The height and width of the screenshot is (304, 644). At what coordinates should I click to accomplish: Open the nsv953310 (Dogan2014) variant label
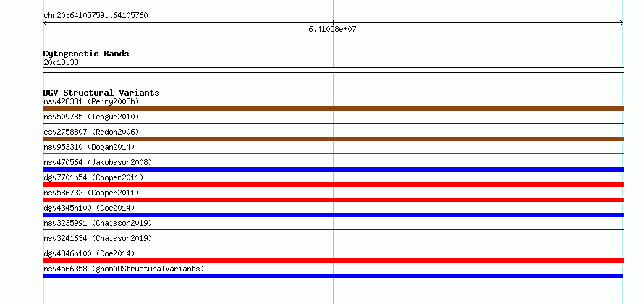[89, 147]
